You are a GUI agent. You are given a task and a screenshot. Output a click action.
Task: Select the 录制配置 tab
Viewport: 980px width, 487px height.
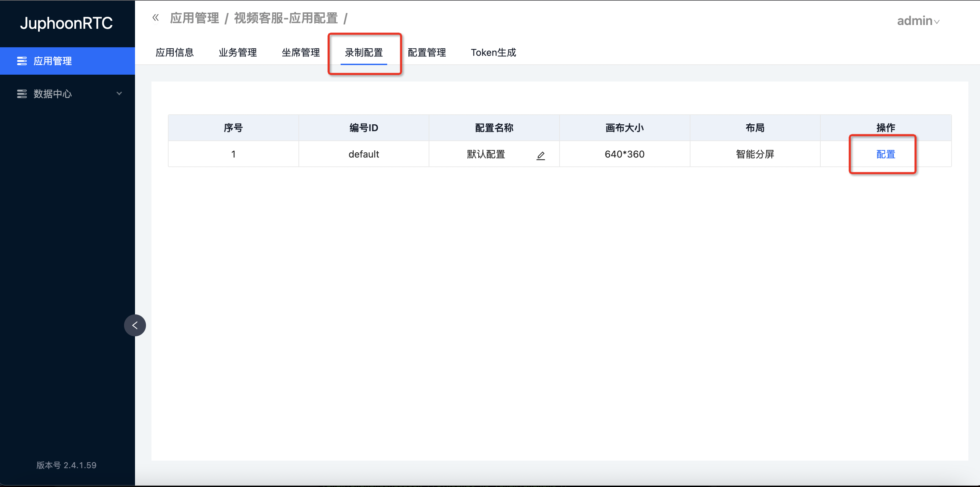[x=364, y=52]
